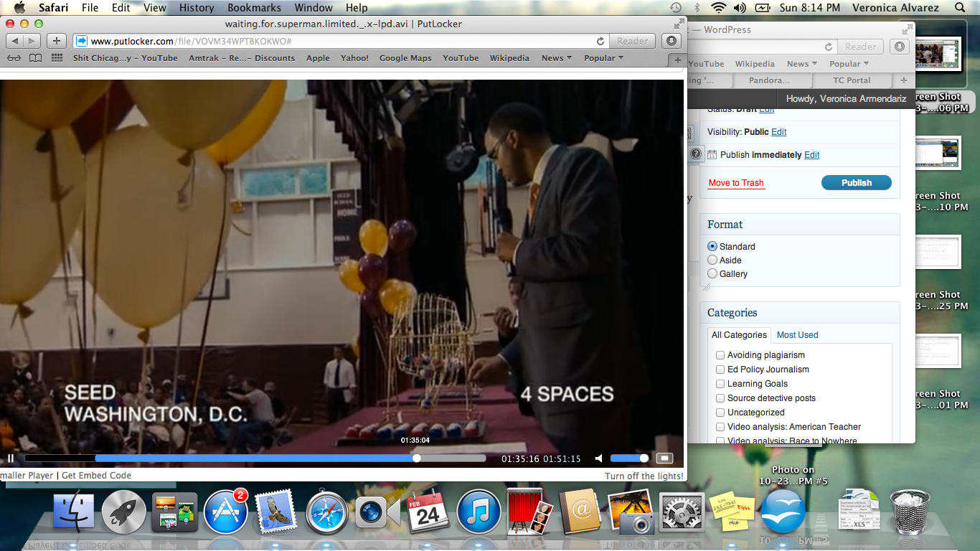Pause the PutLocker video
Viewport: 980px width, 551px height.
point(11,458)
